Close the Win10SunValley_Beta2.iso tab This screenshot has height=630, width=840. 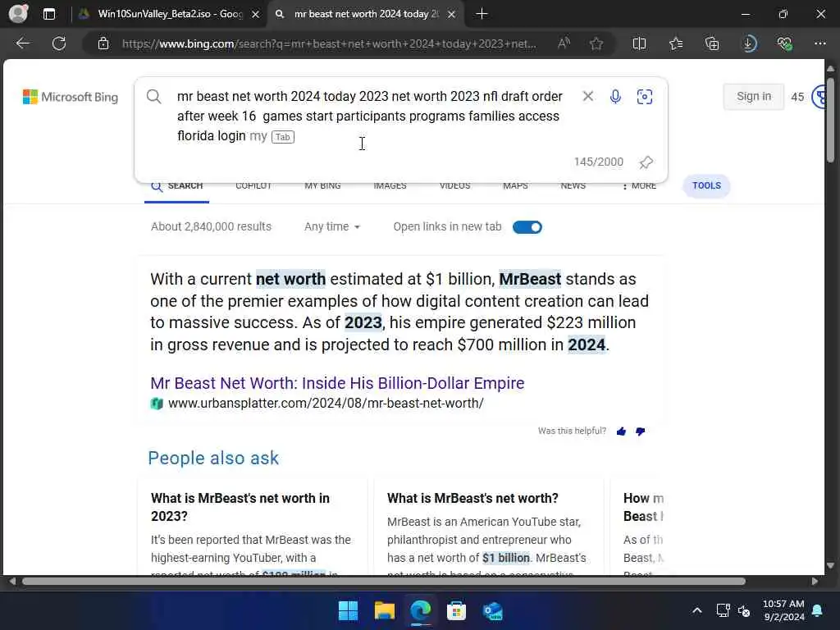pos(256,15)
